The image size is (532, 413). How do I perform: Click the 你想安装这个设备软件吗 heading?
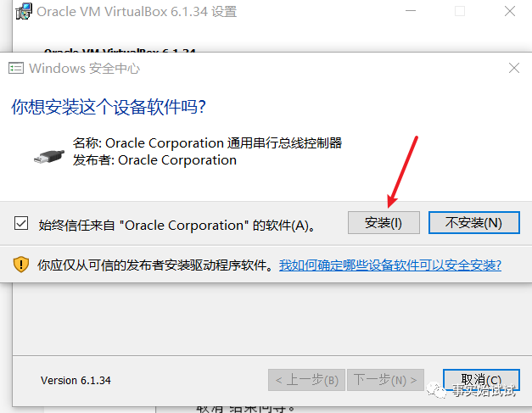click(x=109, y=107)
